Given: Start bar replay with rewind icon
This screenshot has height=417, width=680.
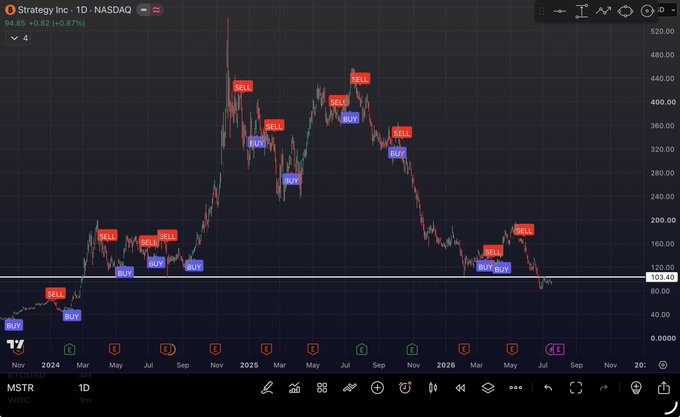Looking at the screenshot, I should point(460,388).
